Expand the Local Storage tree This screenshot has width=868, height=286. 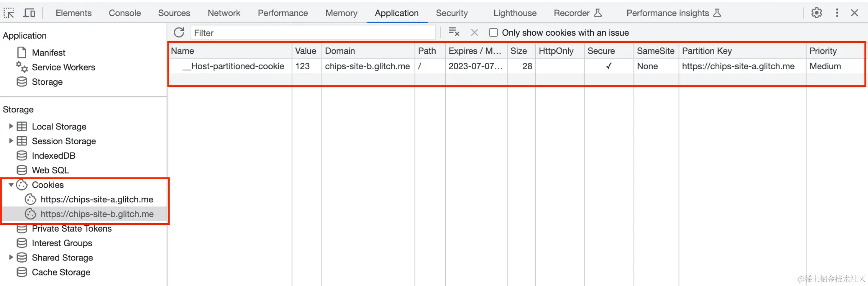coord(11,126)
